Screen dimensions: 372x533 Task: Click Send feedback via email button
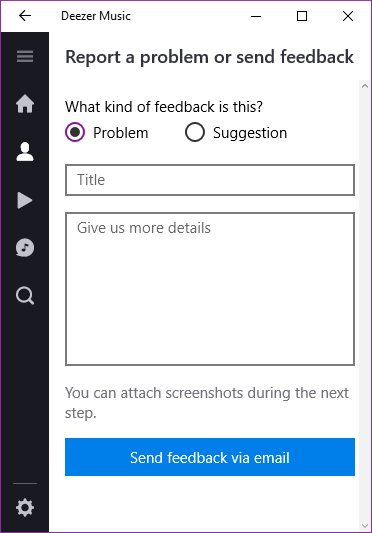point(210,457)
